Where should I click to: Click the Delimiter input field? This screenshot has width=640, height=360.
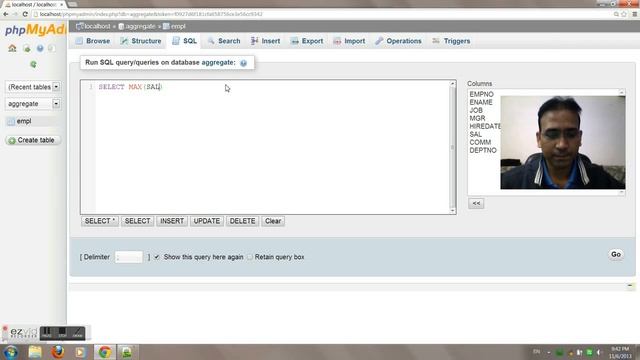(129, 257)
